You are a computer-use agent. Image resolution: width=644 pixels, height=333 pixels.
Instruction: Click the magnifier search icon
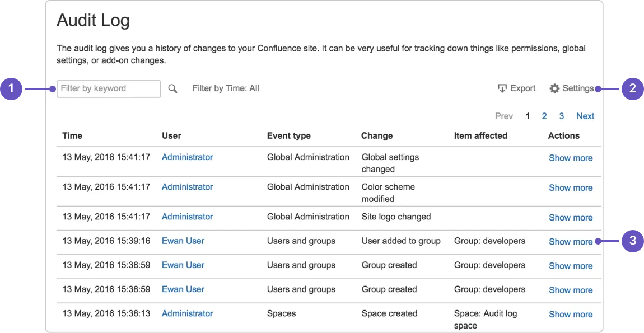(x=172, y=88)
